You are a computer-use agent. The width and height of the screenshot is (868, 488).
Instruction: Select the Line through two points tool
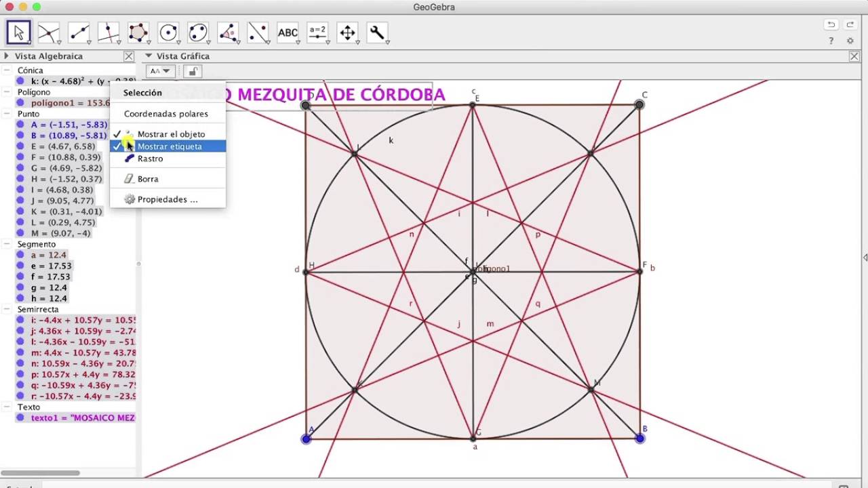tap(79, 32)
